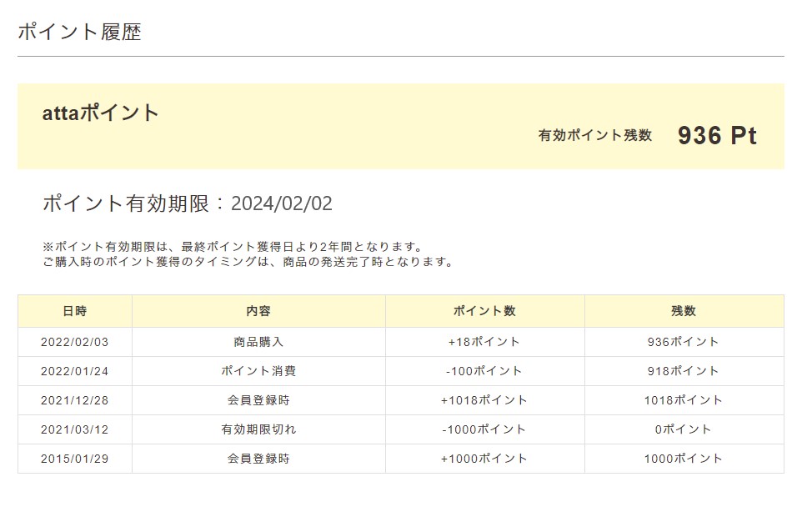Click the 有効期限切れ cell
This screenshot has width=802, height=532.
click(258, 429)
